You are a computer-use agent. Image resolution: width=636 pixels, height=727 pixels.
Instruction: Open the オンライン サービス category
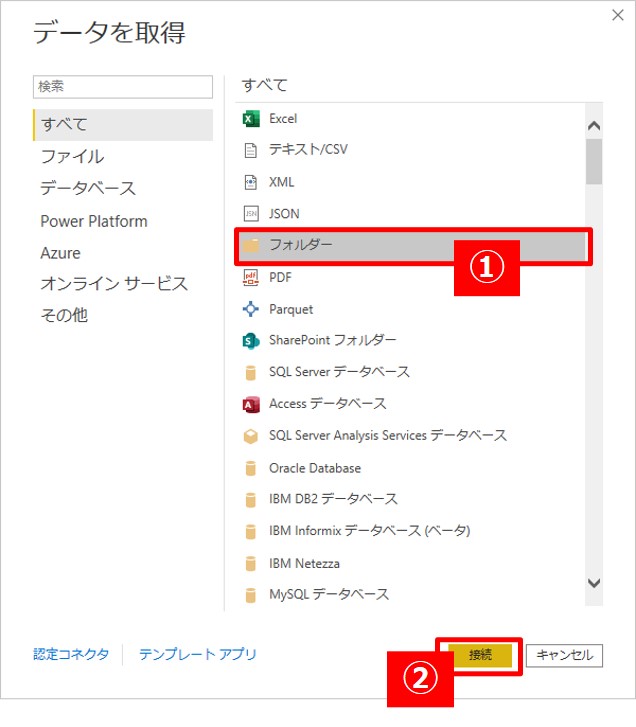click(x=114, y=284)
